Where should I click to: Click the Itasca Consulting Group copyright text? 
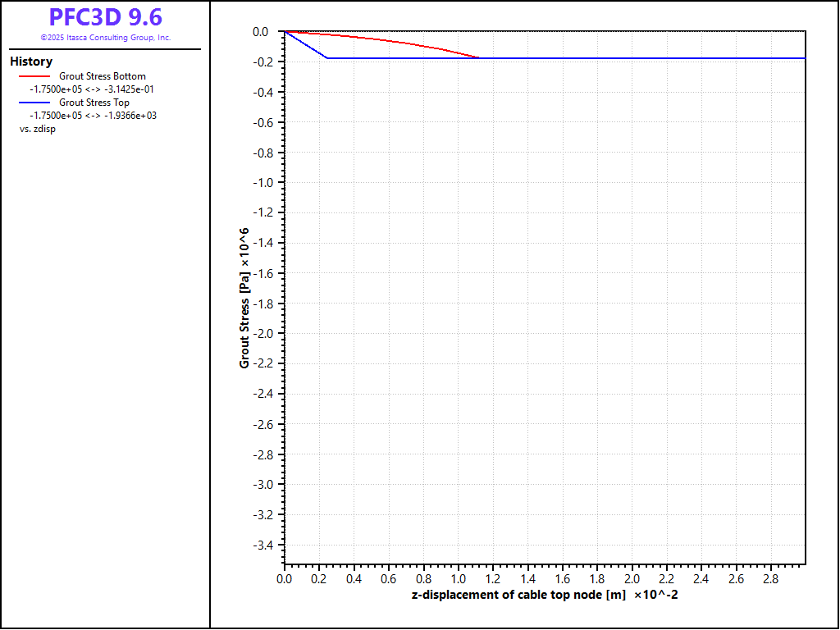[x=105, y=38]
